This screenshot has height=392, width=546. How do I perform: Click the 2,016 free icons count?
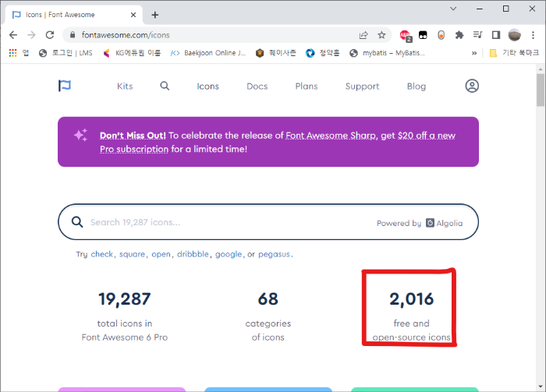click(x=411, y=299)
